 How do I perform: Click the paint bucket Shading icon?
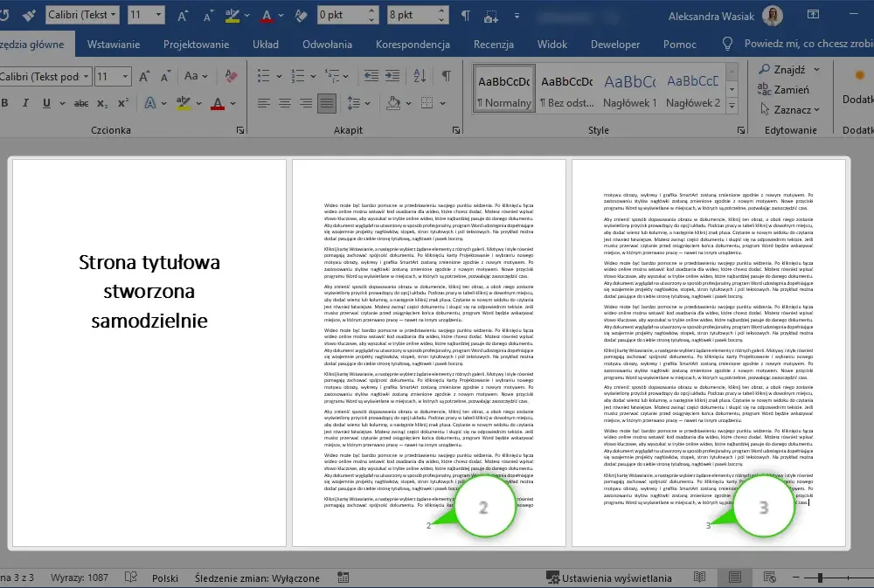click(x=393, y=103)
